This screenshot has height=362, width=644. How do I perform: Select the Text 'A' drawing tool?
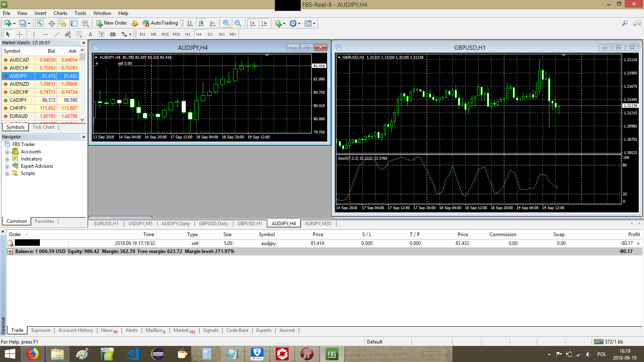pyautogui.click(x=91, y=34)
